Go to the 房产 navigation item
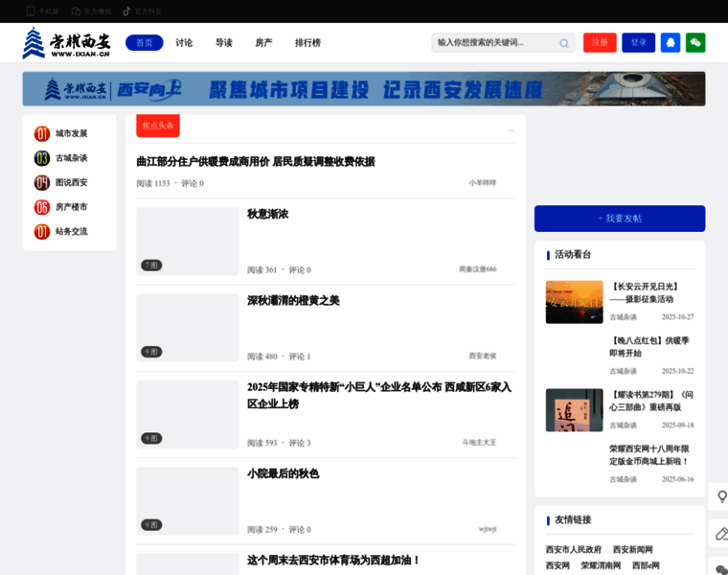The image size is (728, 575). pyautogui.click(x=263, y=43)
